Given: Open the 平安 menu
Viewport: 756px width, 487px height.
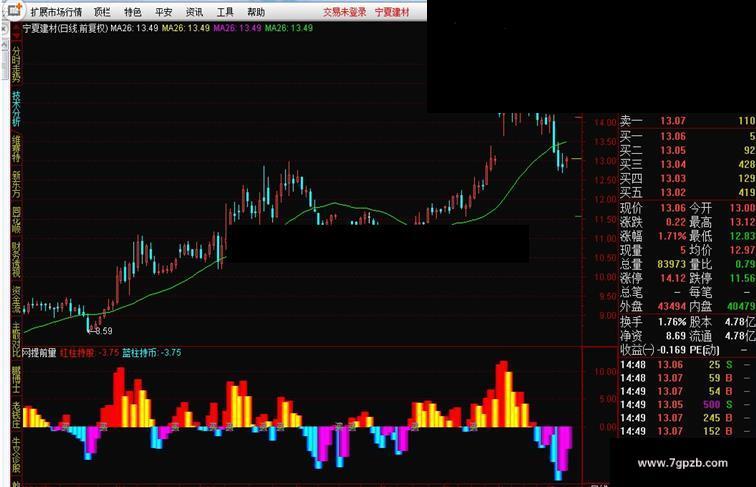Looking at the screenshot, I should point(163,12).
